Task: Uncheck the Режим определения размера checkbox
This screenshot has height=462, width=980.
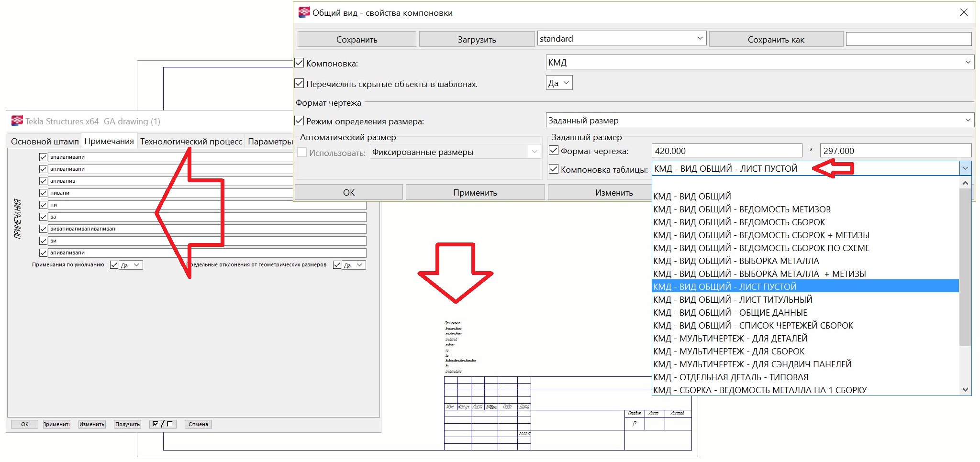Action: pos(300,121)
